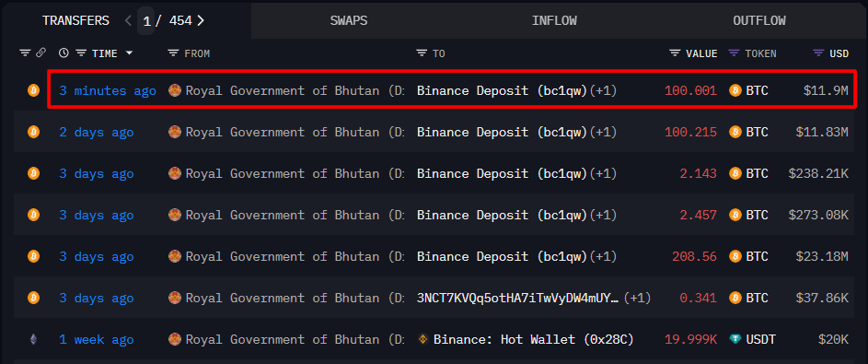Open TIME sort dropdown arrow
The image size is (868, 364).
click(129, 53)
